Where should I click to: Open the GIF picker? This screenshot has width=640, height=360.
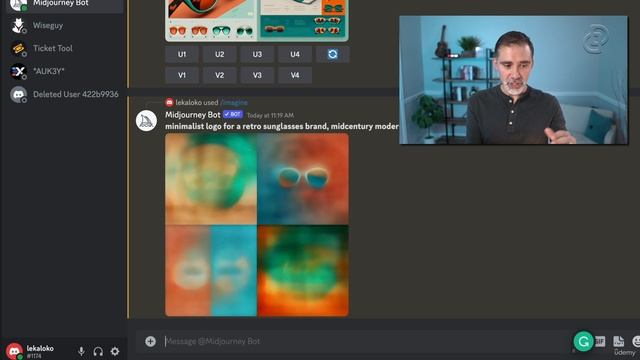point(600,341)
